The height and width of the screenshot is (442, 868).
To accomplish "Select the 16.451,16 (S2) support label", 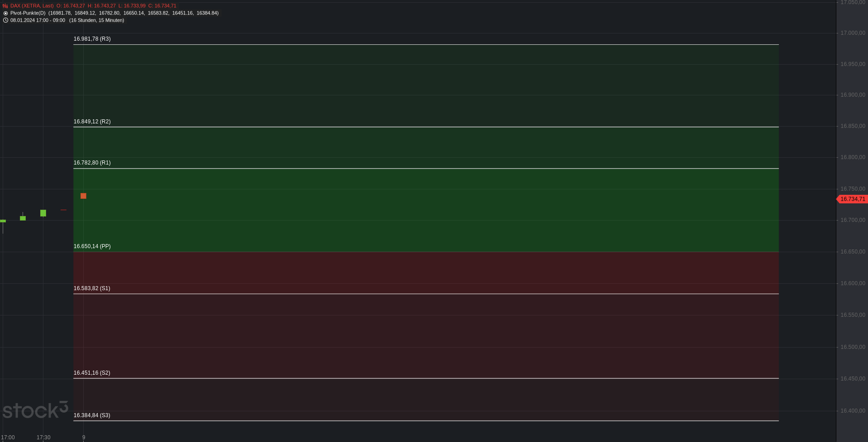I will point(92,373).
